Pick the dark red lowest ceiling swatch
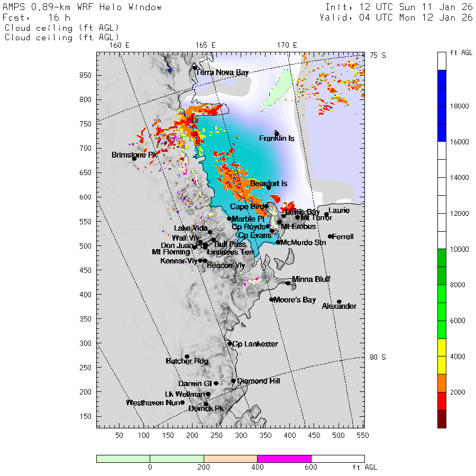 click(442, 419)
